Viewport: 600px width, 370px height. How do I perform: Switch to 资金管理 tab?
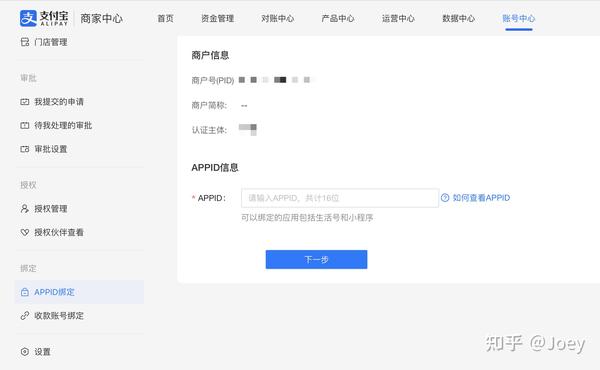217,18
